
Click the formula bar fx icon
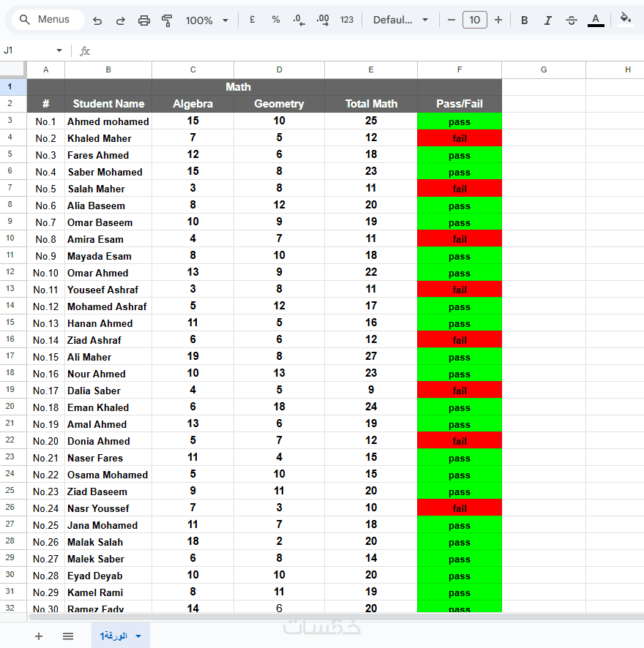click(85, 51)
